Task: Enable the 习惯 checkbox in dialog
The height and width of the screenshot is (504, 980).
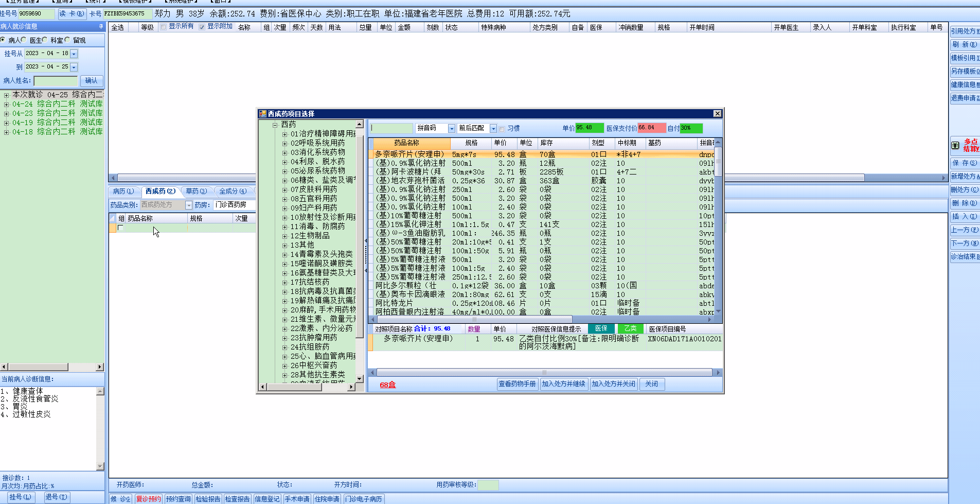Action: click(502, 129)
